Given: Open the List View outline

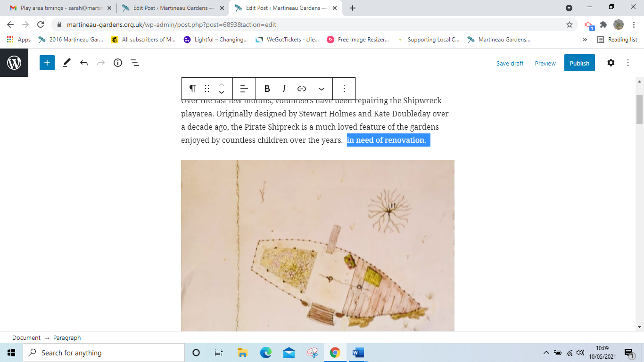Looking at the screenshot, I should click(134, 63).
